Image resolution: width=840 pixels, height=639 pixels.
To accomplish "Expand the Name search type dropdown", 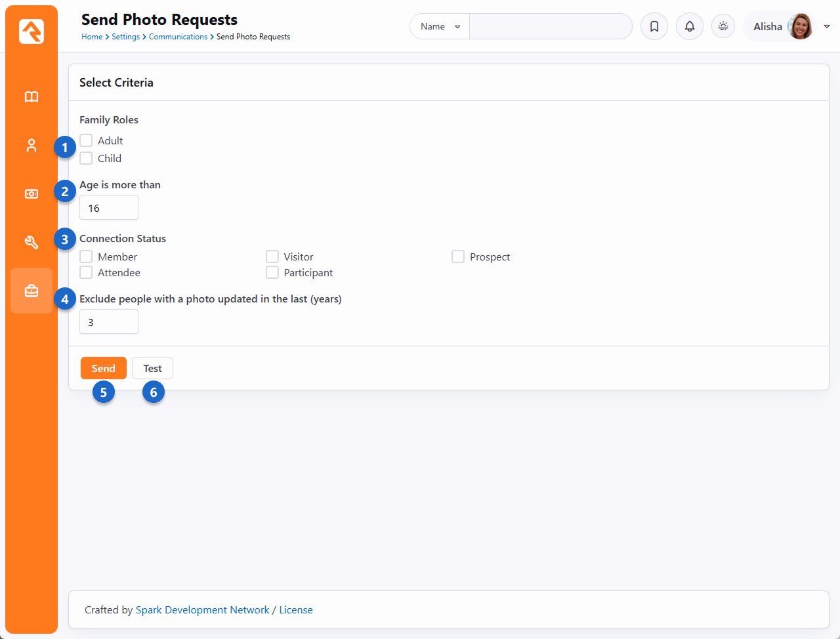I will point(440,27).
